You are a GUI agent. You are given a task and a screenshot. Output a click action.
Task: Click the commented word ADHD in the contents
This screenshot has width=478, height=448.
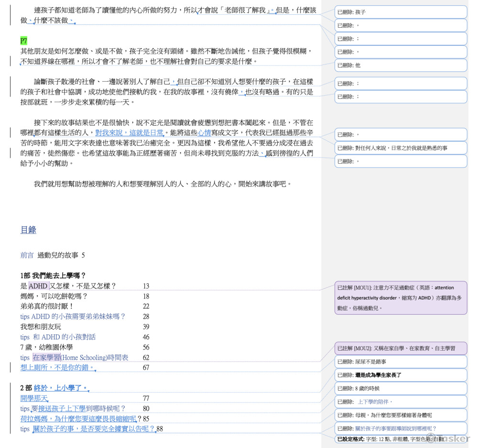coord(38,286)
